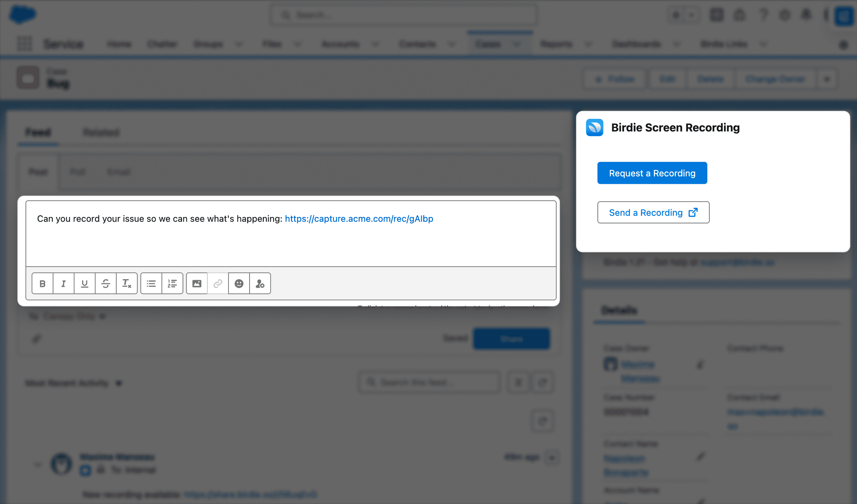857x504 pixels.
Task: Click the Birdie Screen Recording heading
Action: (675, 128)
